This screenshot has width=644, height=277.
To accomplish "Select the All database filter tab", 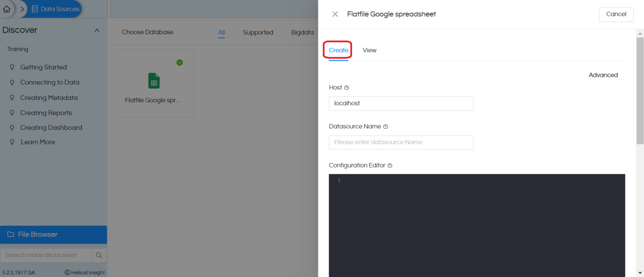I will point(221,32).
